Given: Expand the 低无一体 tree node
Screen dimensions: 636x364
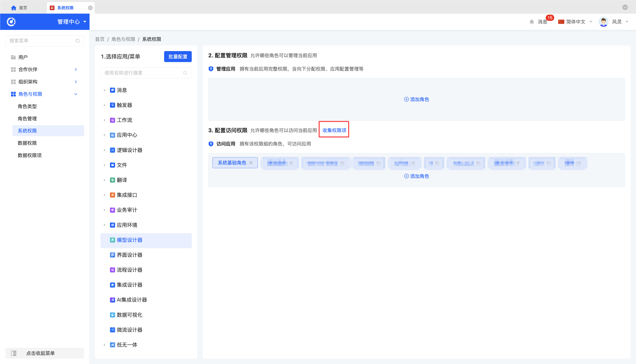Looking at the screenshot, I should pyautogui.click(x=104, y=345).
